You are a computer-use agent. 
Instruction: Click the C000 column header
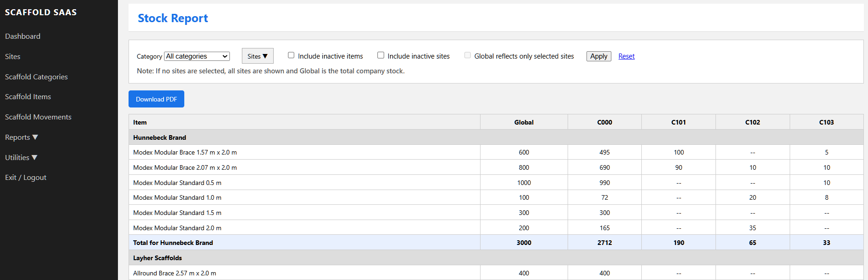point(604,122)
